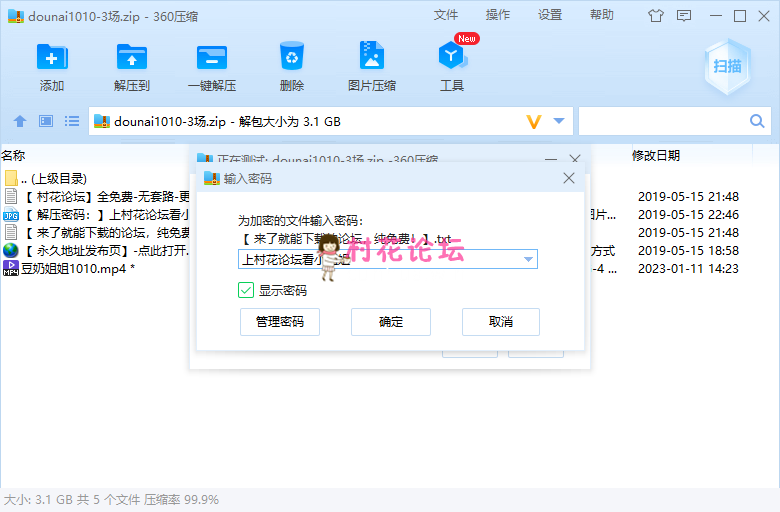
Task: Click status bar text 共 5 个文件
Action: (x=108, y=500)
